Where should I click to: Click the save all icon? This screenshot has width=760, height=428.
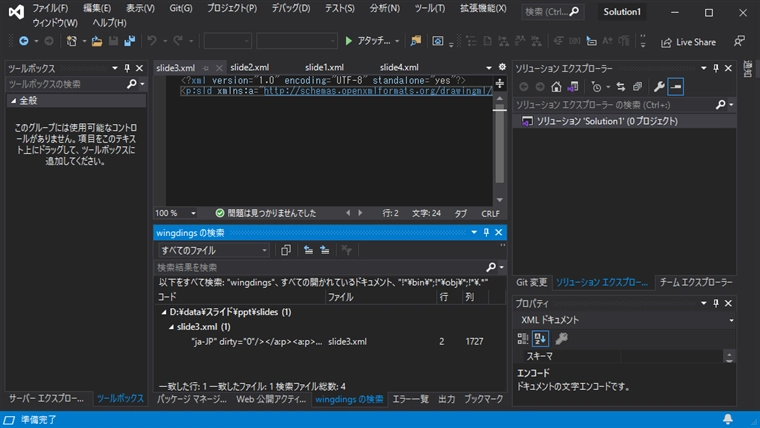coord(129,41)
